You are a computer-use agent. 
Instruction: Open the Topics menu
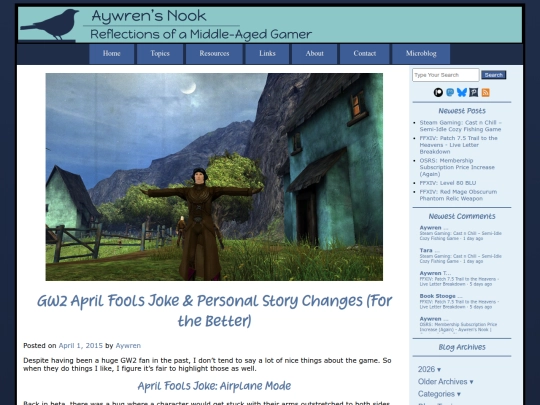(160, 54)
